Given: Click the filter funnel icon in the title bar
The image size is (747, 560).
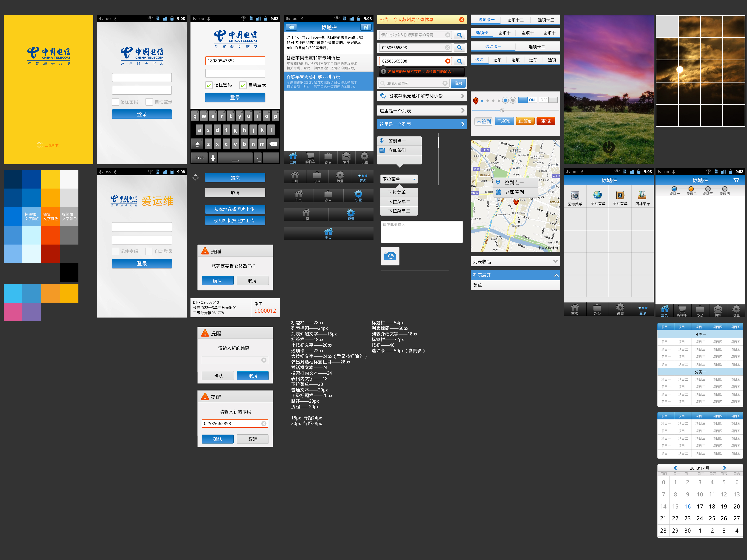Looking at the screenshot, I should [x=736, y=181].
